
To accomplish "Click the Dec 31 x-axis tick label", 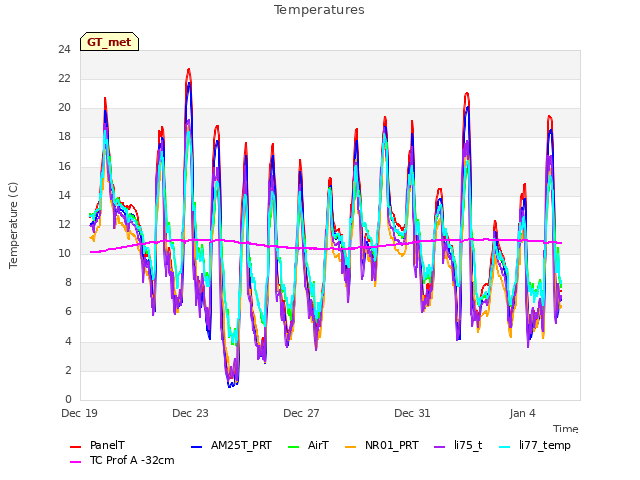I will click(x=412, y=413).
